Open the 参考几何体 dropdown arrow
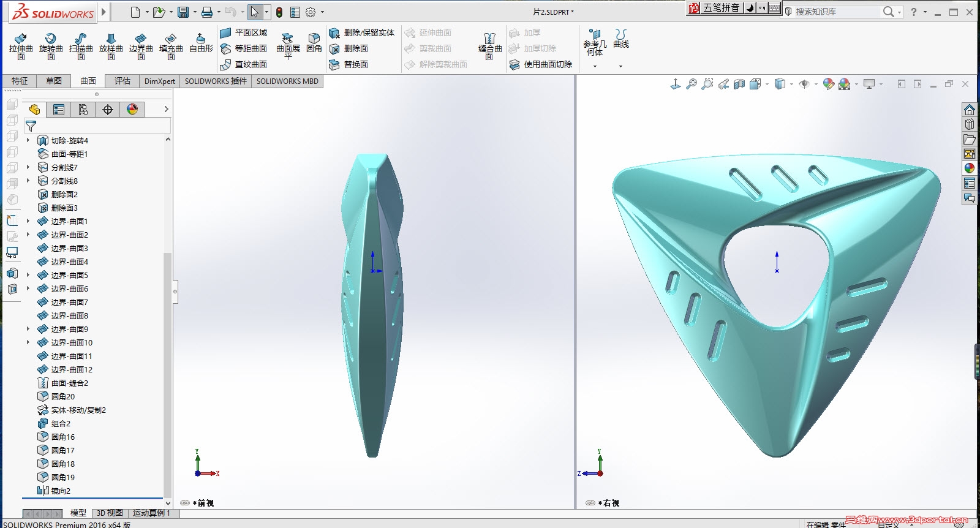This screenshot has height=528, width=980. (595, 66)
